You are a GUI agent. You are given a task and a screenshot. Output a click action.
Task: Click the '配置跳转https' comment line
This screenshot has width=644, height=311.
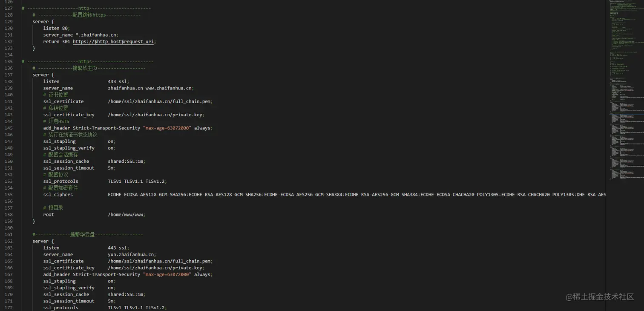(86, 15)
